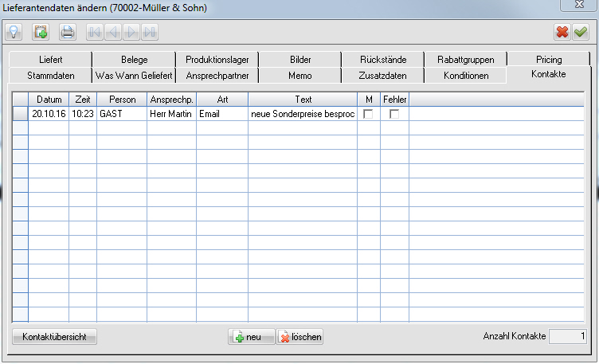The height and width of the screenshot is (364, 599).
Task: Cancel changes with the red X icon
Action: 562,32
